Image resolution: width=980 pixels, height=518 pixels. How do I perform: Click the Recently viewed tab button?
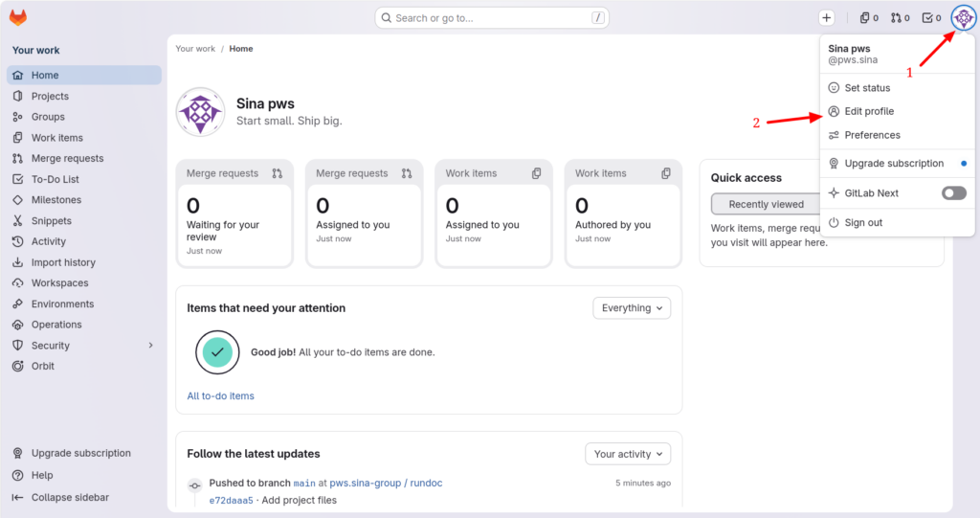coord(767,204)
